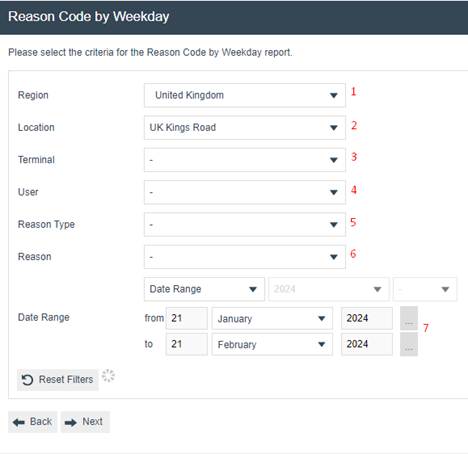Click the User field label
Image resolution: width=468 pixels, height=454 pixels.
click(28, 192)
